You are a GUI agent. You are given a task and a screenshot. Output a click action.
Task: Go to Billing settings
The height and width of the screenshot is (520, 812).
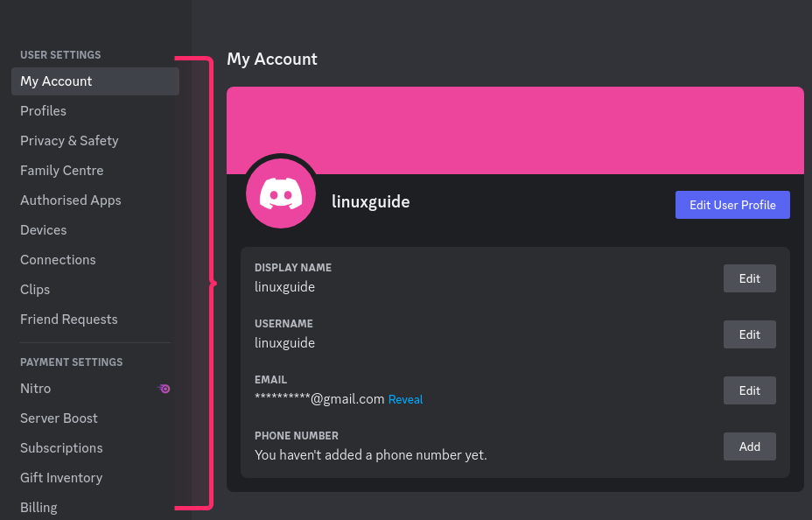(38, 508)
